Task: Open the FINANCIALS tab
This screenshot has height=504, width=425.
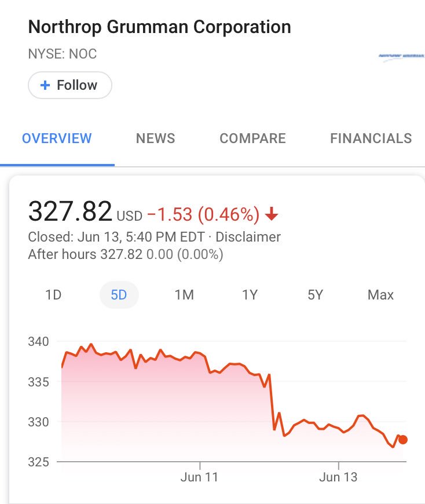Action: [x=371, y=138]
